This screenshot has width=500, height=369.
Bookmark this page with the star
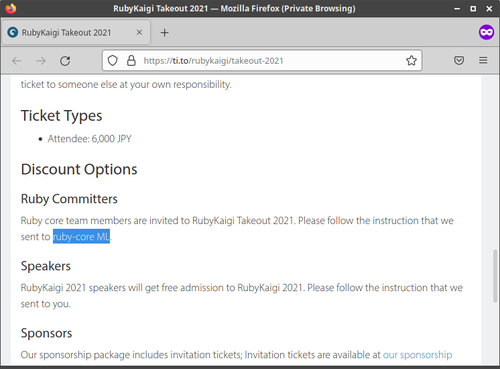tap(411, 60)
